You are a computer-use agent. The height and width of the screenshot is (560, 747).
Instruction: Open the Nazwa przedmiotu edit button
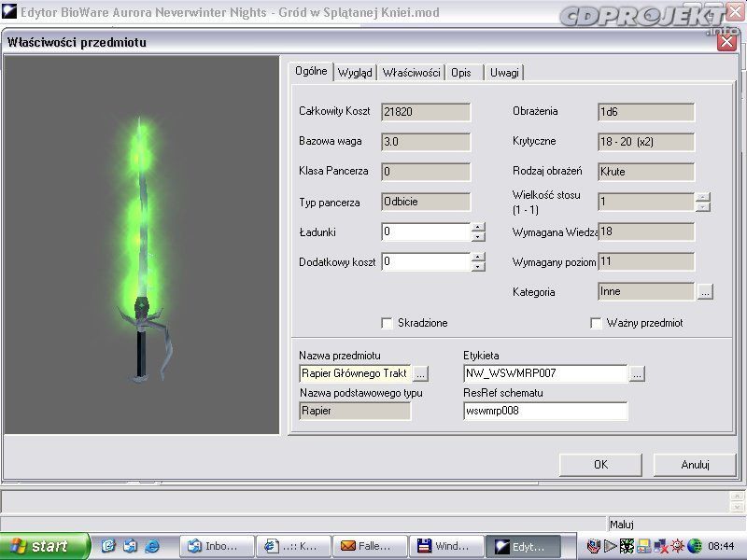[419, 374]
